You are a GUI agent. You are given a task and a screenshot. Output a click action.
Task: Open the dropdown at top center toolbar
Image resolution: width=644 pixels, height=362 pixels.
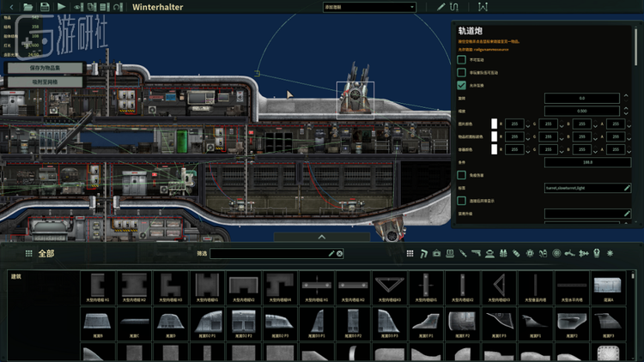click(369, 7)
